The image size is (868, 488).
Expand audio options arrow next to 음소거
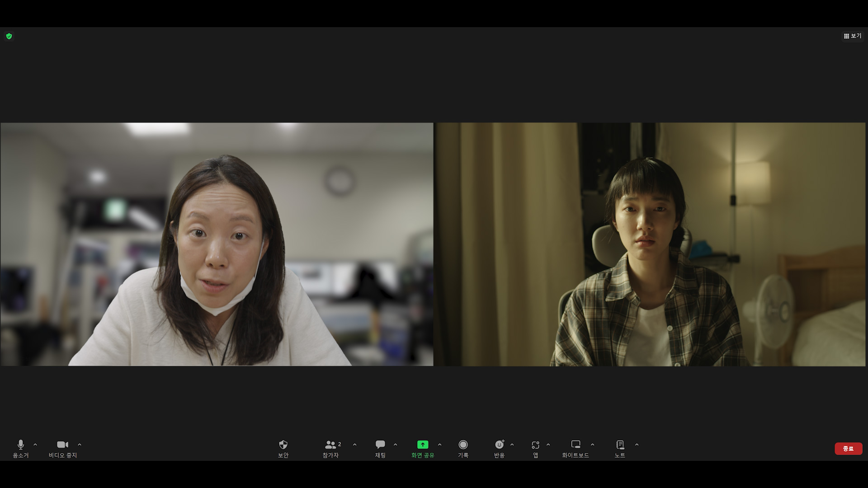[35, 445]
